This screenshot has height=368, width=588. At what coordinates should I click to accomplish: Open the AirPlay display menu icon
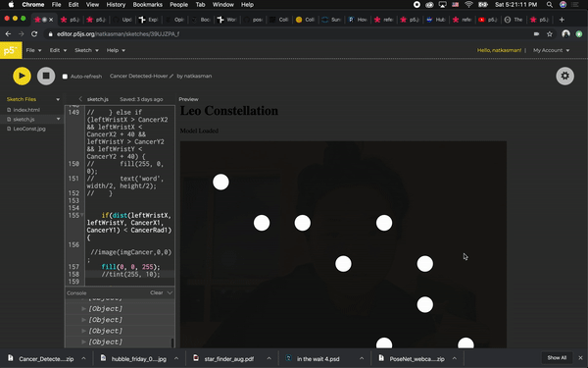coord(443,5)
